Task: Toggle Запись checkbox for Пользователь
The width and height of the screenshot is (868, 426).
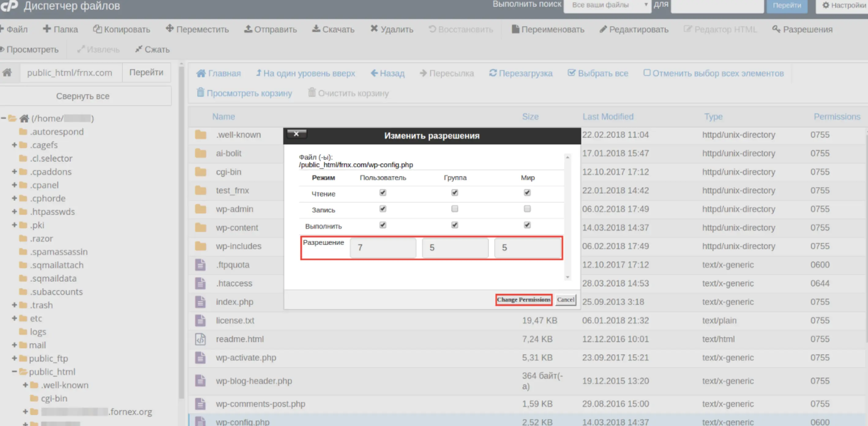Action: point(383,209)
